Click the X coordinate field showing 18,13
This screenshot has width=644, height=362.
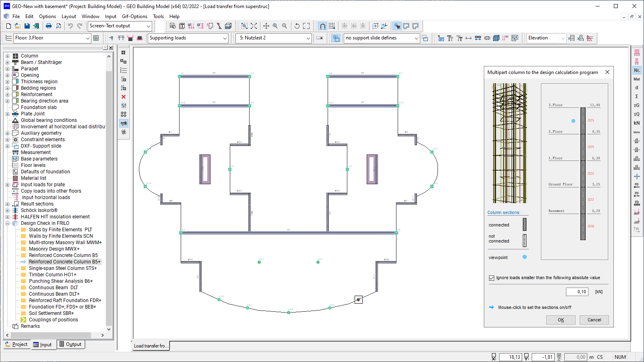[510, 357]
